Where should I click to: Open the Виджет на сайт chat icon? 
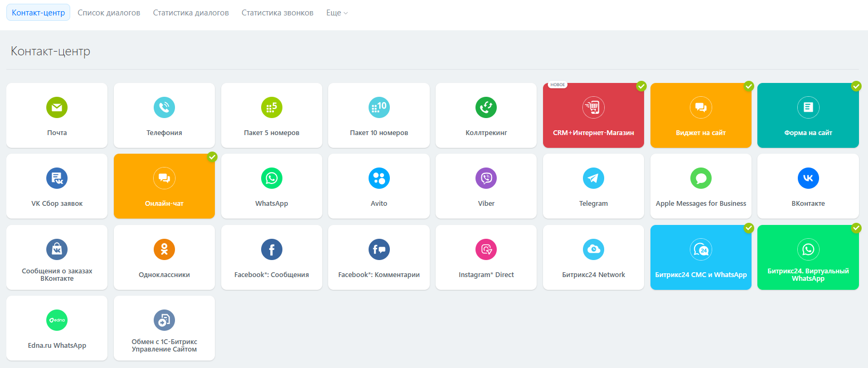[x=701, y=107]
